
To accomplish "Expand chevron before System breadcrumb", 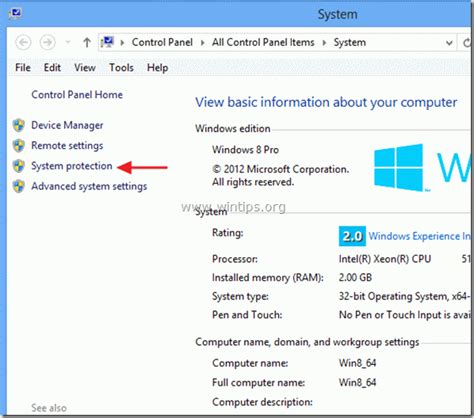I will pyautogui.click(x=324, y=43).
